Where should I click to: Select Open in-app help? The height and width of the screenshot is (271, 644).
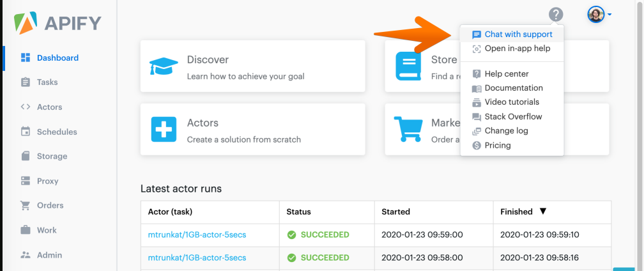tap(517, 49)
